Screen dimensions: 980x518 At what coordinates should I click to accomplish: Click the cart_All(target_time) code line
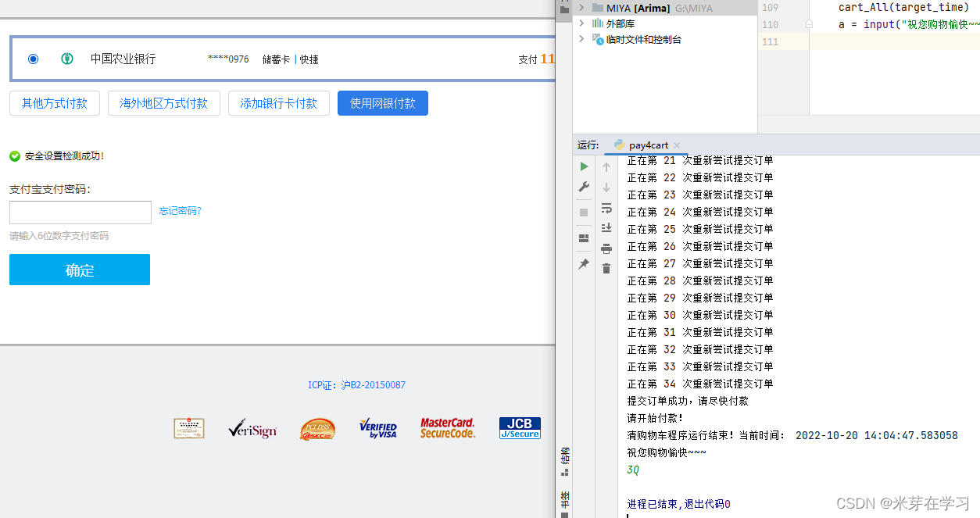click(x=903, y=8)
